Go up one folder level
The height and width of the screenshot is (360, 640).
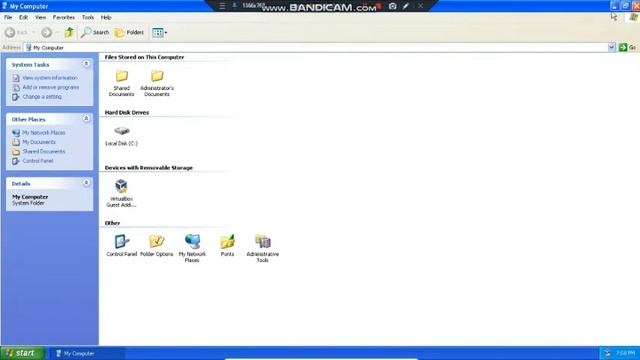point(69,32)
